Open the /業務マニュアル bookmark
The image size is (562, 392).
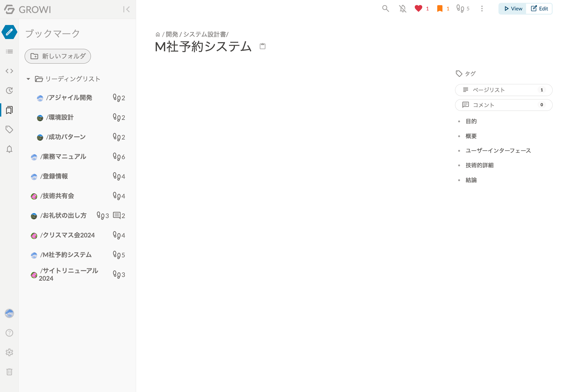point(63,157)
